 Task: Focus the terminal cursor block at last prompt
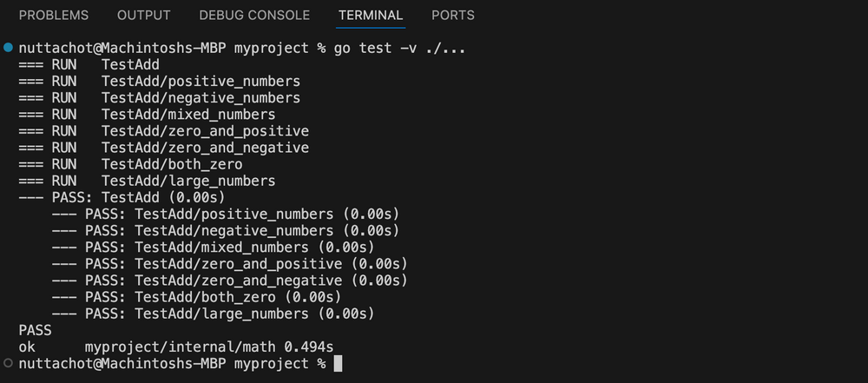338,363
